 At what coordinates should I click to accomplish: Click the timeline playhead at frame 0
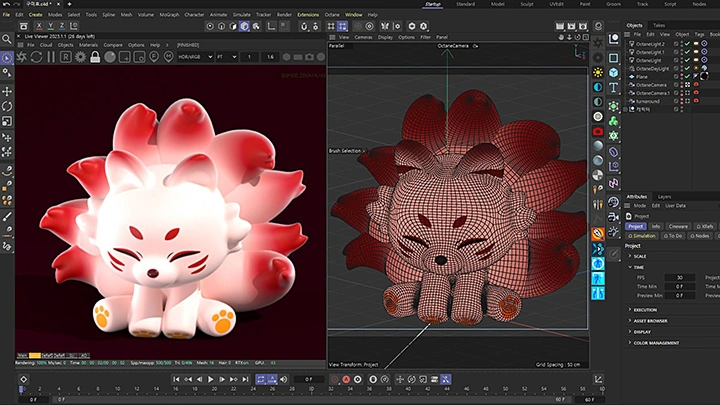coord(21,389)
